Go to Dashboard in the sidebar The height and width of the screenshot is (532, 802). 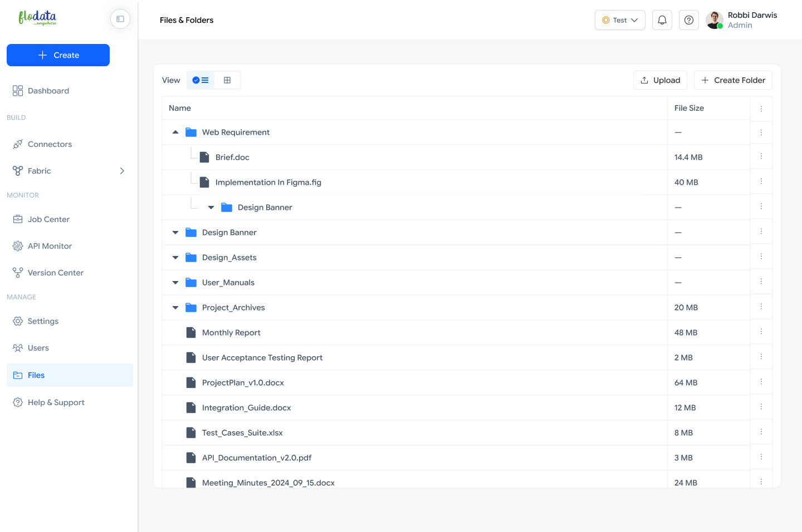[x=48, y=91]
